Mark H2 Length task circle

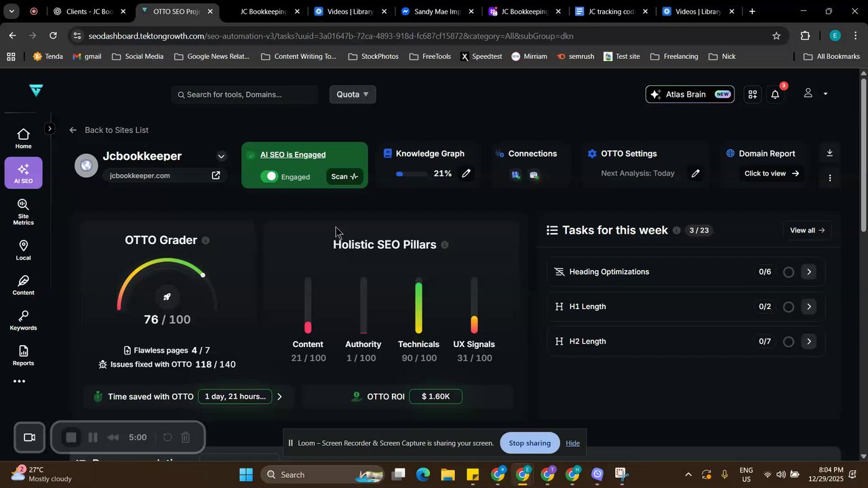pyautogui.click(x=788, y=342)
